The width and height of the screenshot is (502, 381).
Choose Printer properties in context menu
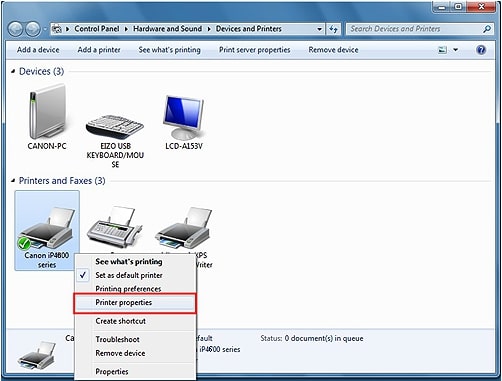pos(135,303)
